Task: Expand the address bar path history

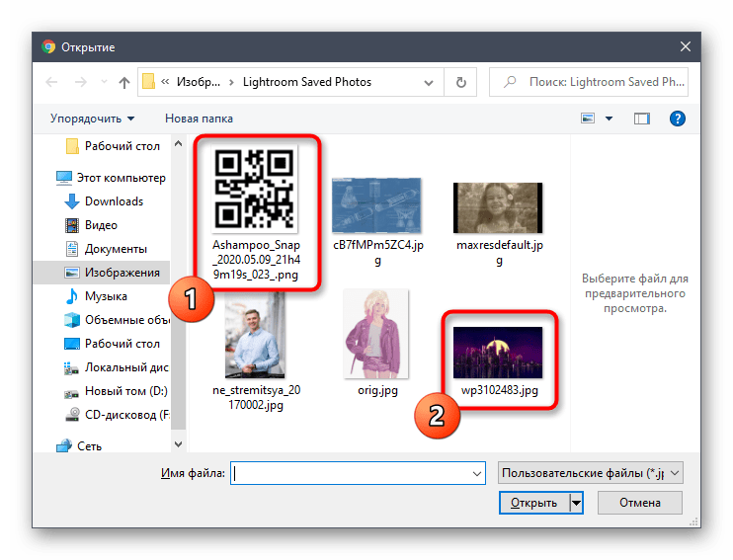Action: (428, 83)
